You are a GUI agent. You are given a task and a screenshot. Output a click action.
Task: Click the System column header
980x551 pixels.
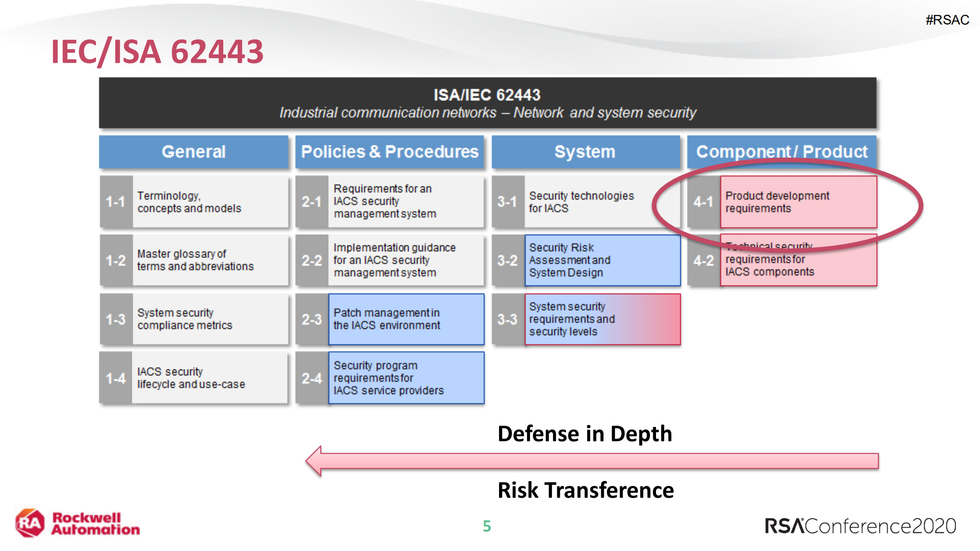click(585, 152)
